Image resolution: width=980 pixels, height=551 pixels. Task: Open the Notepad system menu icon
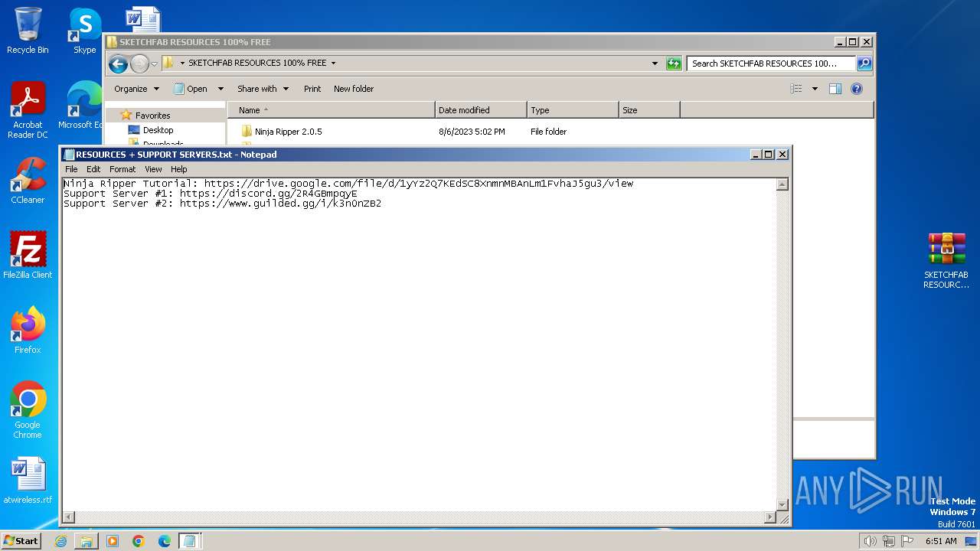69,155
